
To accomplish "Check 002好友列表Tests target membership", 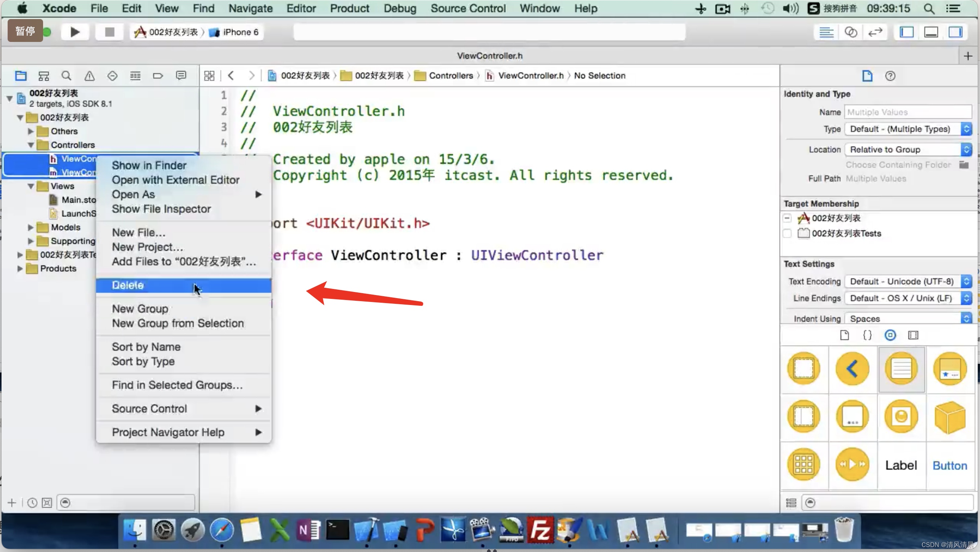I will [787, 233].
